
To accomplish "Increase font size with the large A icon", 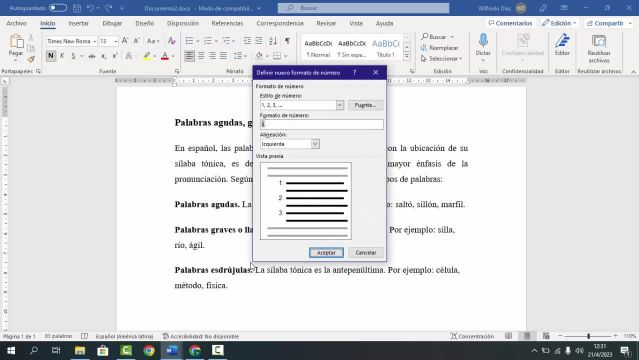I will [125, 41].
